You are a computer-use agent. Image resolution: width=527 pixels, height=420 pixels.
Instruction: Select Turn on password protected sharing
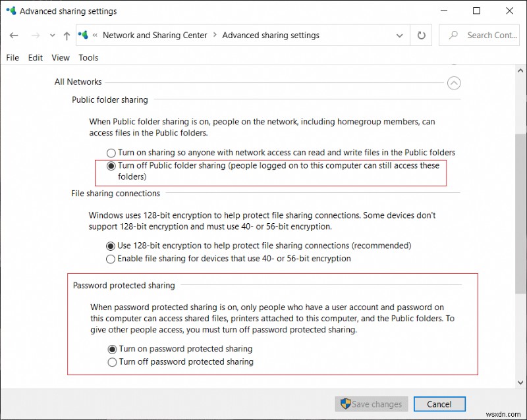tap(180, 349)
